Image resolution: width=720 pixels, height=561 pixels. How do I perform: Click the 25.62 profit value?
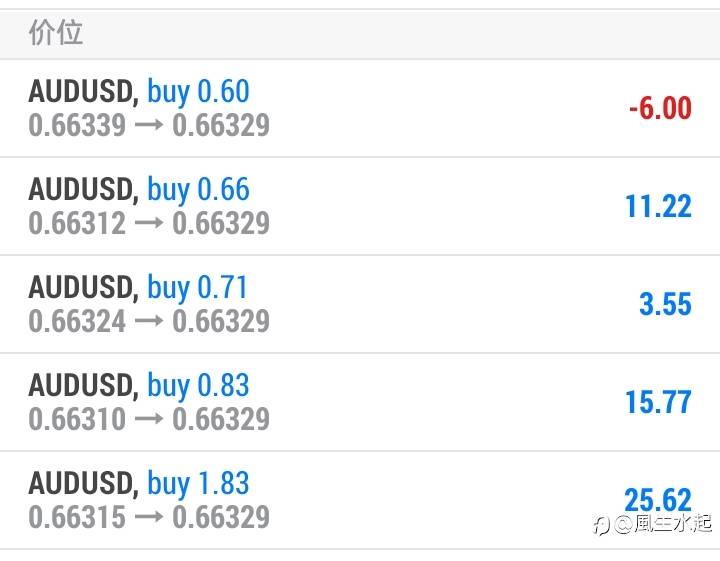[658, 499]
